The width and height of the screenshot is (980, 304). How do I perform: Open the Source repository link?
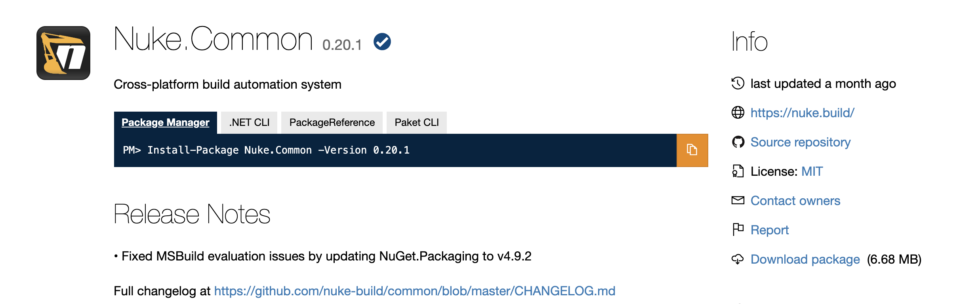pyautogui.click(x=801, y=142)
